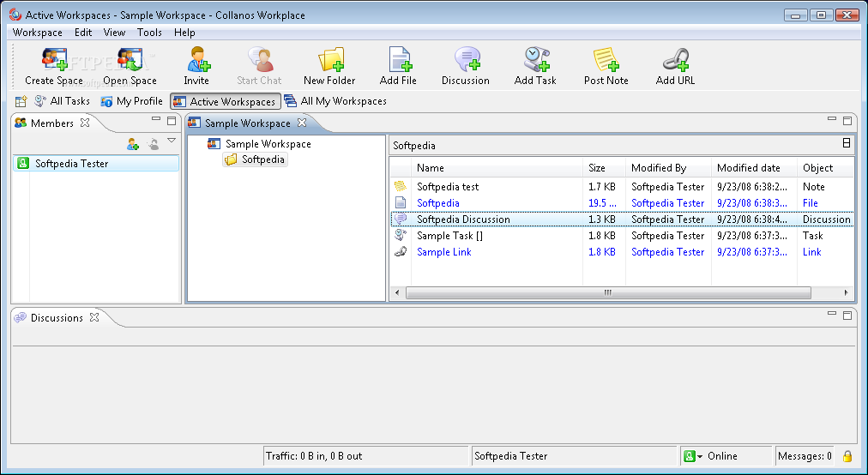
Task: Click the scroll left arrow in file list
Action: tap(396, 292)
